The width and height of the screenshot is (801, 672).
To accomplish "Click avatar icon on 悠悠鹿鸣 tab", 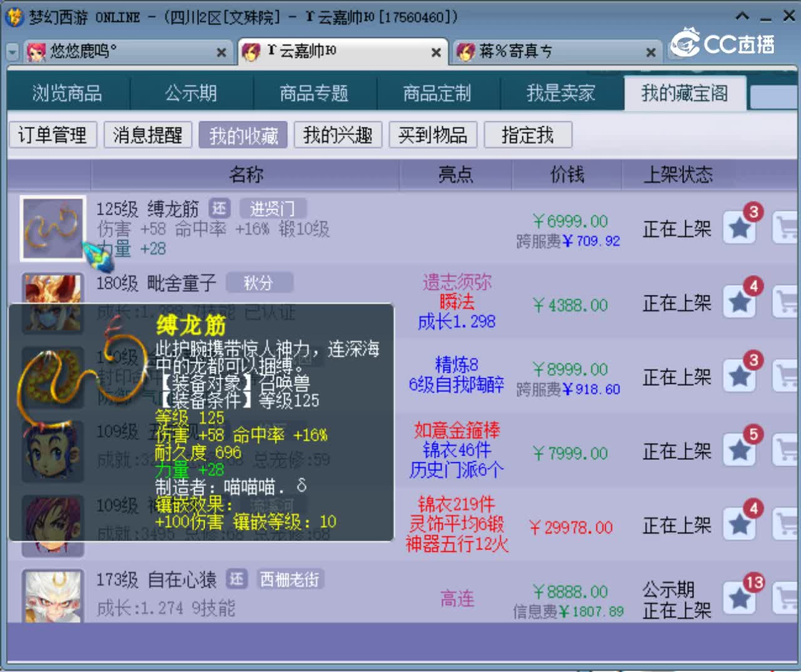I will pos(36,52).
